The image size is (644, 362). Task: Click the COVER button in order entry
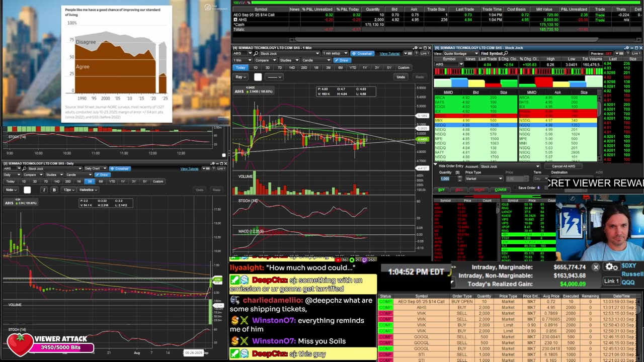click(500, 190)
